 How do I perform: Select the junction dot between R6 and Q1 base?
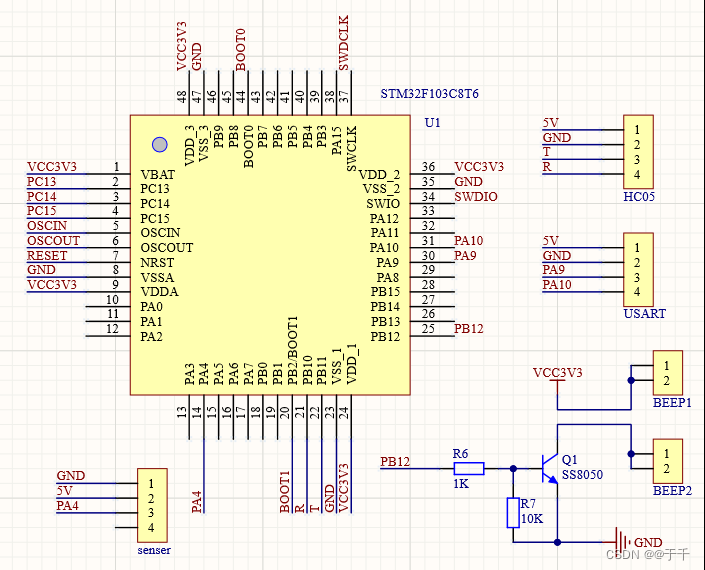point(513,469)
